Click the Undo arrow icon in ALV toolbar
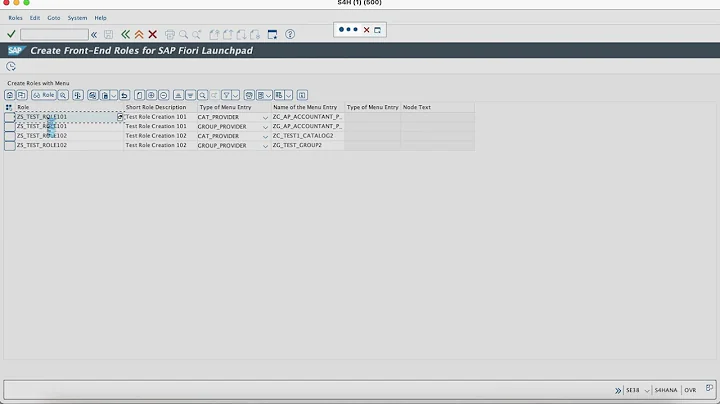 pos(124,95)
